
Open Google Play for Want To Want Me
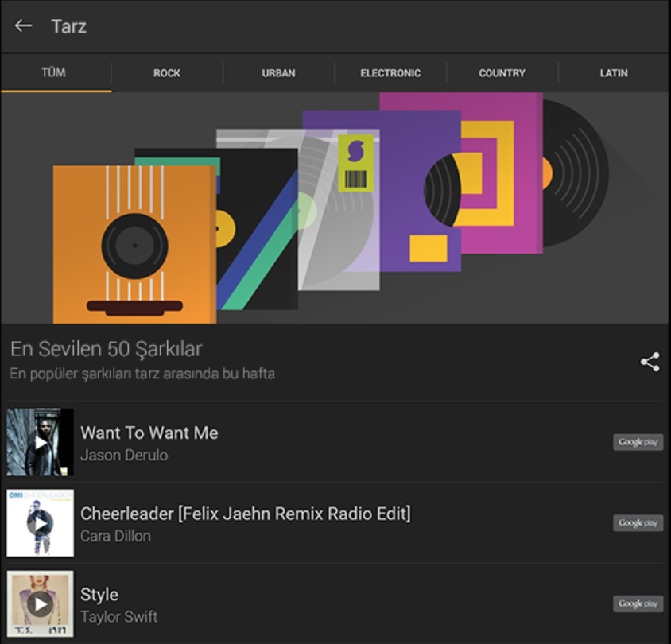click(638, 442)
